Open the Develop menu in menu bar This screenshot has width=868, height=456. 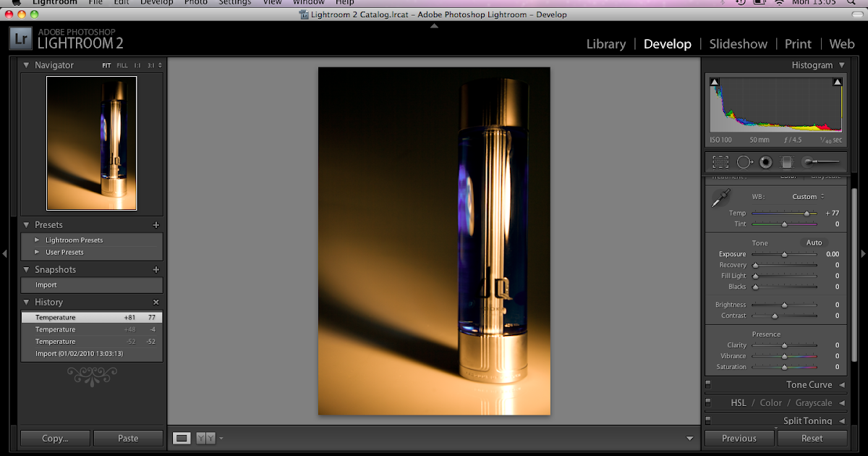coord(157,2)
